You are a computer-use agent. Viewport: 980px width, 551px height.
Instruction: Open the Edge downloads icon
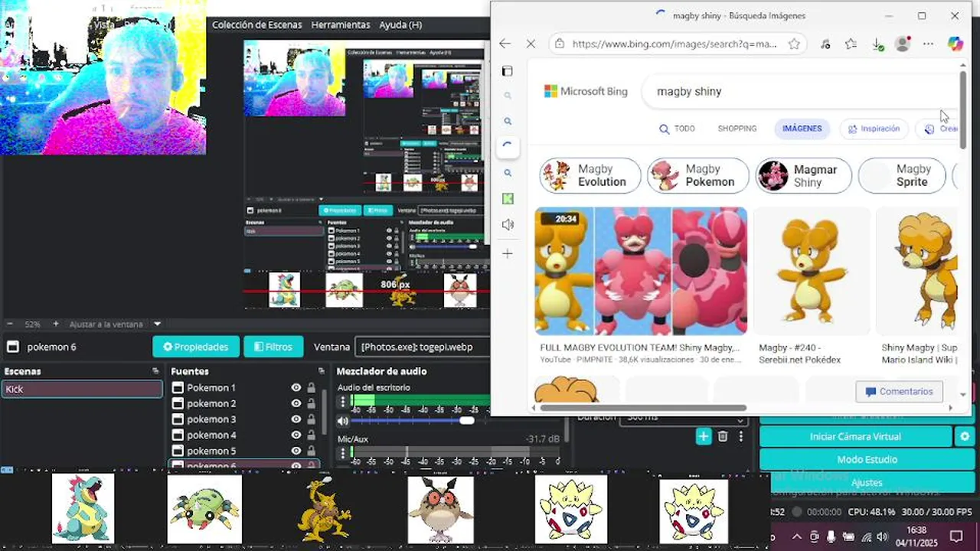tap(877, 44)
